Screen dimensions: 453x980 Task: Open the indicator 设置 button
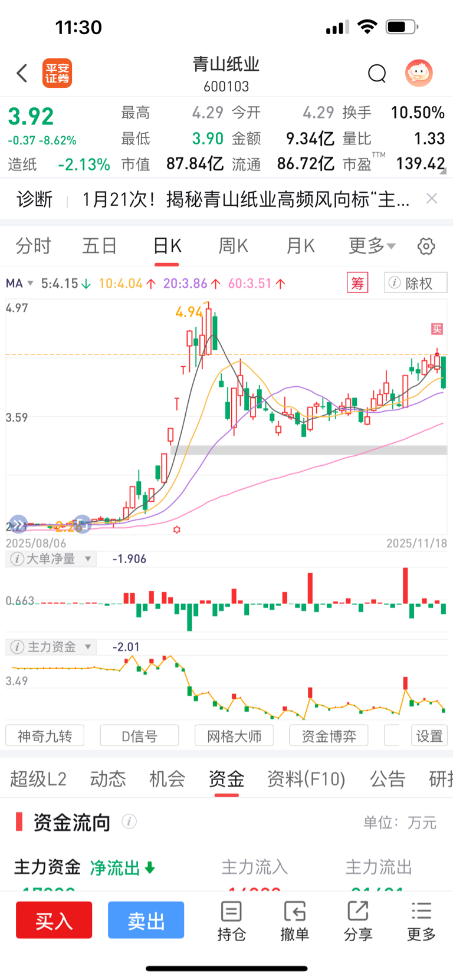click(x=429, y=736)
